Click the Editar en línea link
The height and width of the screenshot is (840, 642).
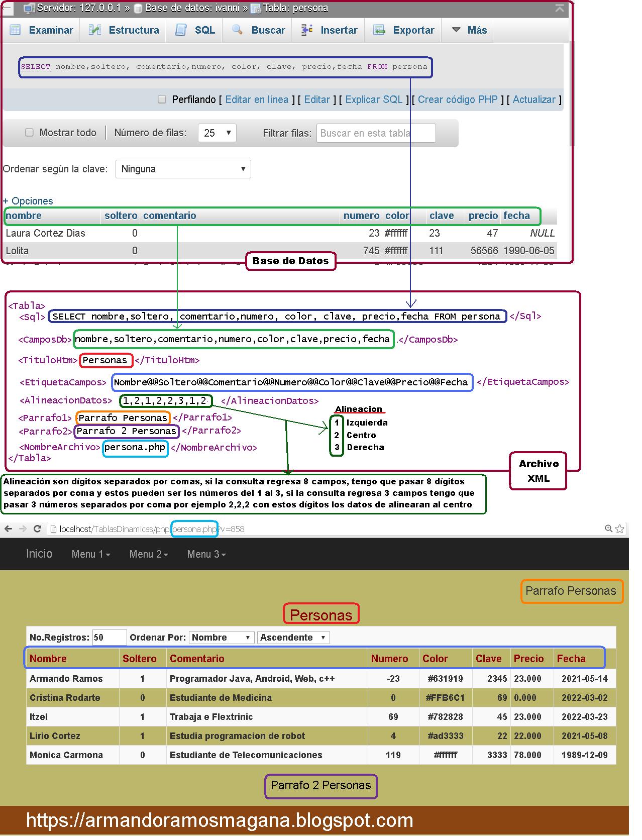coord(257,99)
